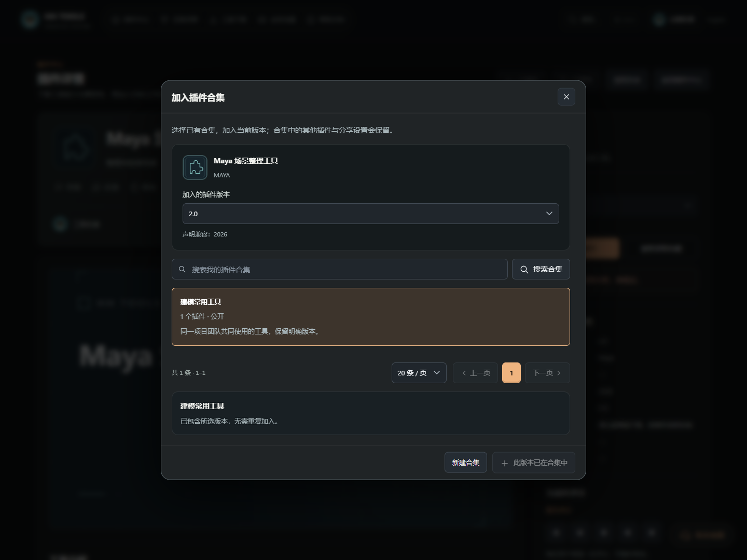Click the 此版本已在合集中 button

(x=534, y=463)
